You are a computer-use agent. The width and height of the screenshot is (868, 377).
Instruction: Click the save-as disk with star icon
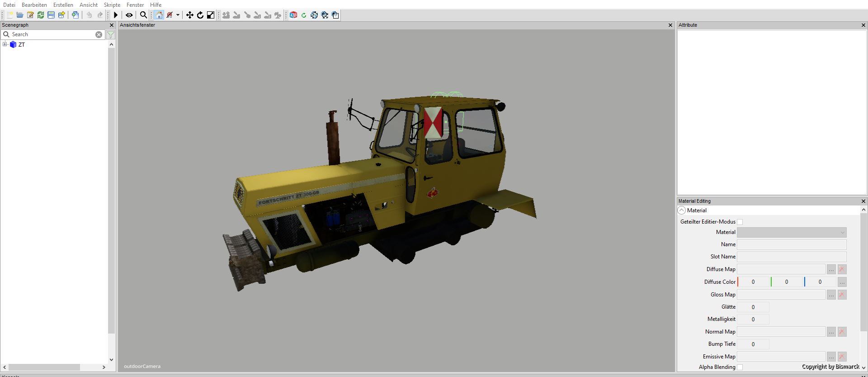[61, 15]
